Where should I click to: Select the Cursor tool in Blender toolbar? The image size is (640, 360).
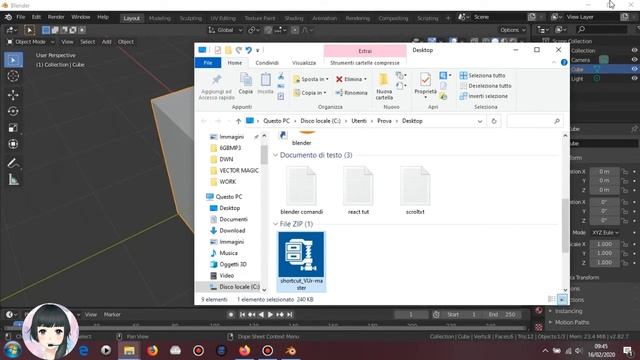click(x=13, y=76)
